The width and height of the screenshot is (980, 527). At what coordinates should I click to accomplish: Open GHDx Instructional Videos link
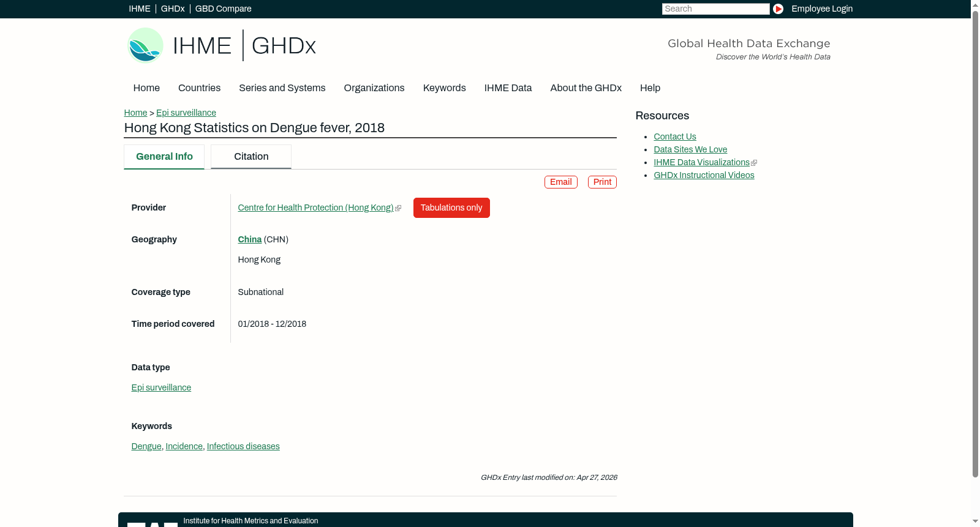[x=704, y=176]
